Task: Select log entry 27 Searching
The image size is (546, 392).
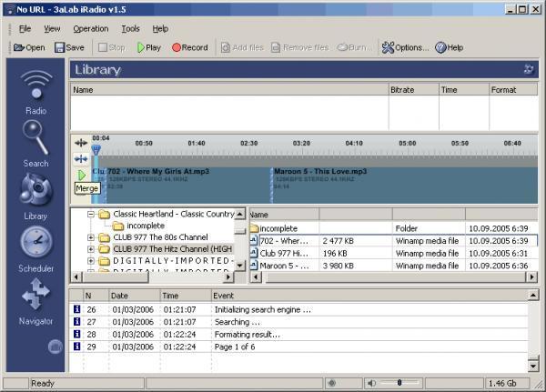Action: coord(298,322)
